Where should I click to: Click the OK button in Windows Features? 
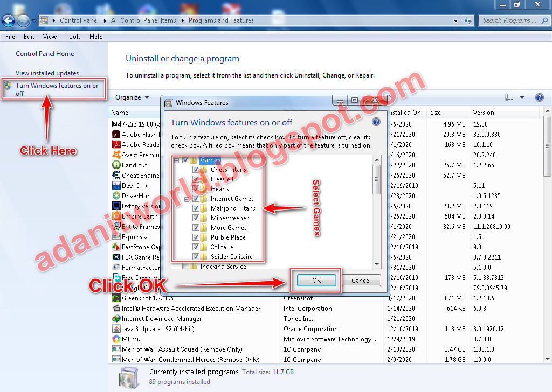click(315, 280)
